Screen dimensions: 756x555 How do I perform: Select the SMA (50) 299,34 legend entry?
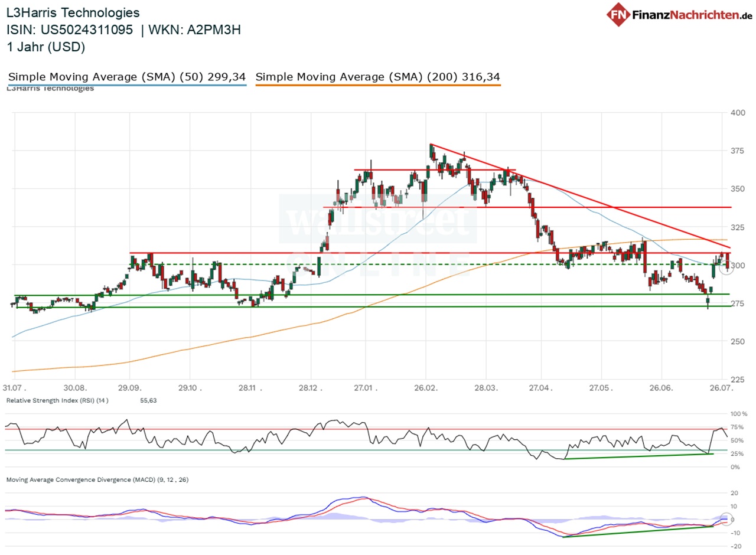127,77
